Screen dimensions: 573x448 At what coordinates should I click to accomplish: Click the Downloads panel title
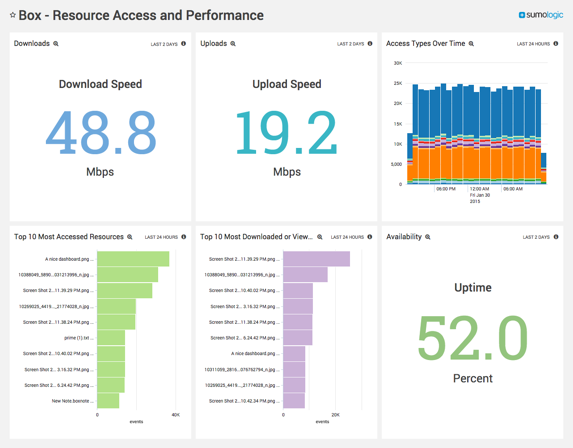tap(32, 43)
